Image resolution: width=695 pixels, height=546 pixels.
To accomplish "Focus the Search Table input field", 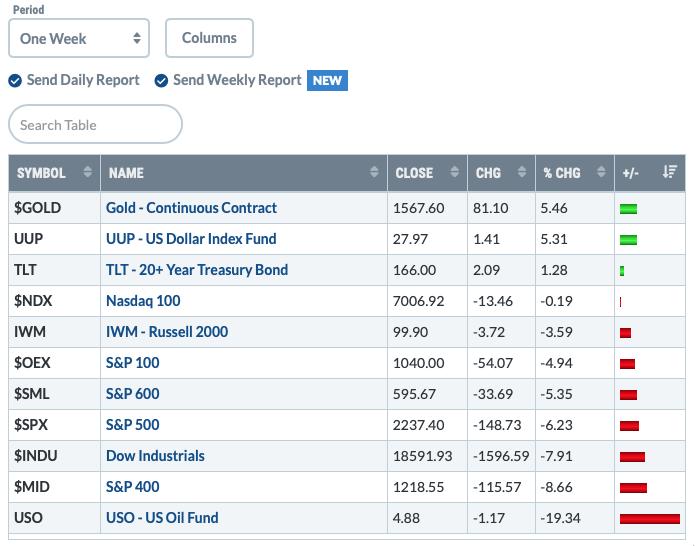I will pyautogui.click(x=95, y=125).
